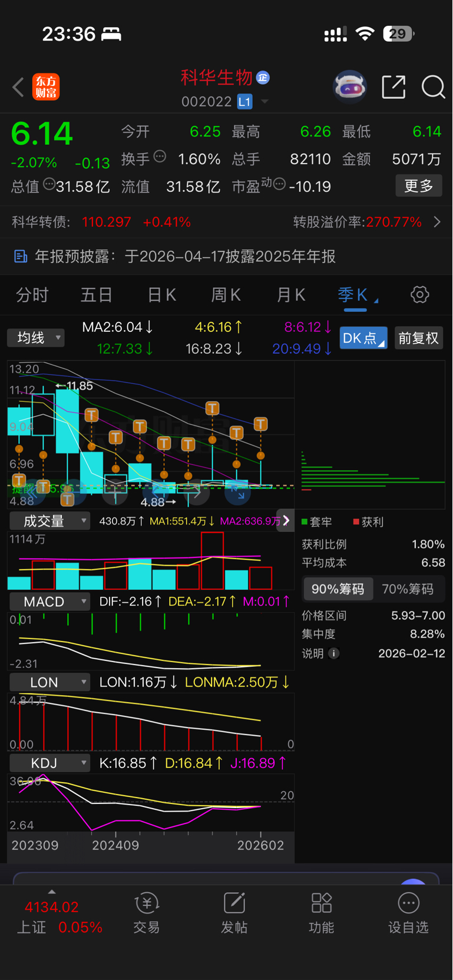Tap the 转股溢价率 270.77% value

point(394,222)
